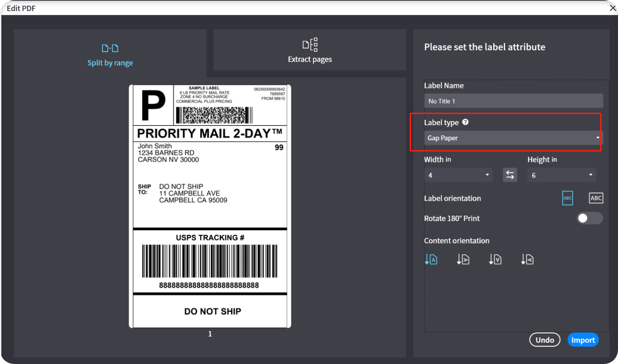Select portrait label orientation icon
The height and width of the screenshot is (364, 618).
coord(567,198)
